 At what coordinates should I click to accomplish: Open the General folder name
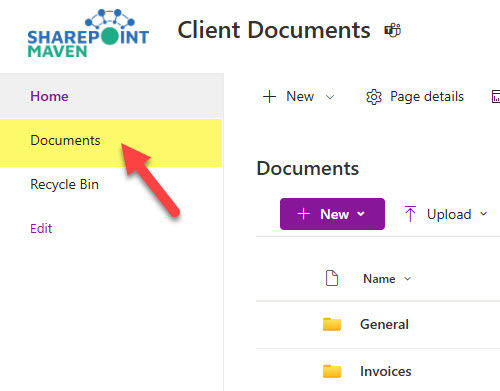point(384,324)
